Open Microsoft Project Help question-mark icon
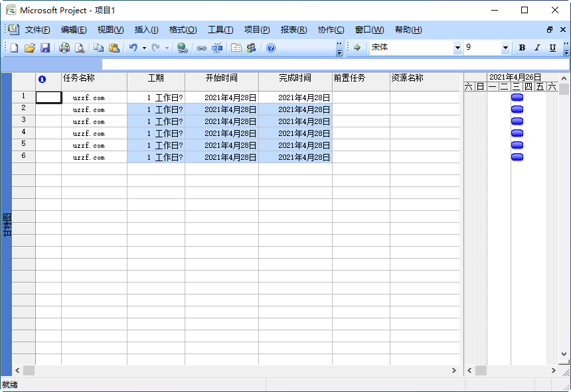Screen dimensions: 571x392 (271, 48)
